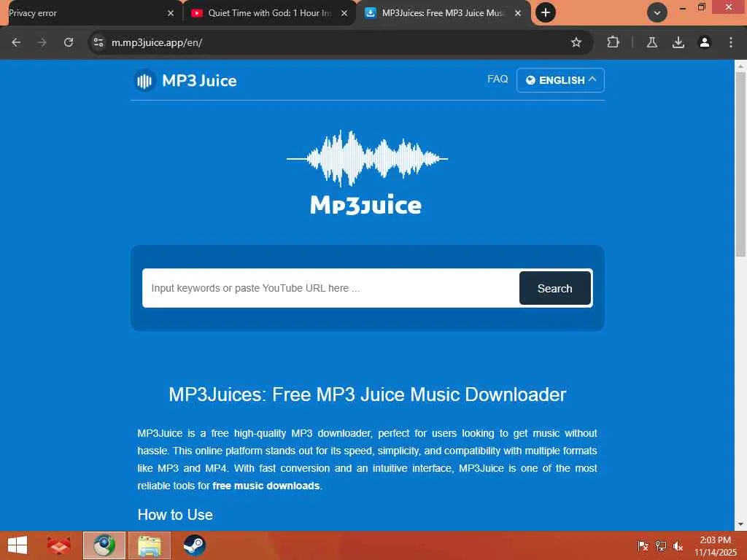This screenshot has height=560, width=747.
Task: Click the browser forward arrow
Action: point(42,42)
